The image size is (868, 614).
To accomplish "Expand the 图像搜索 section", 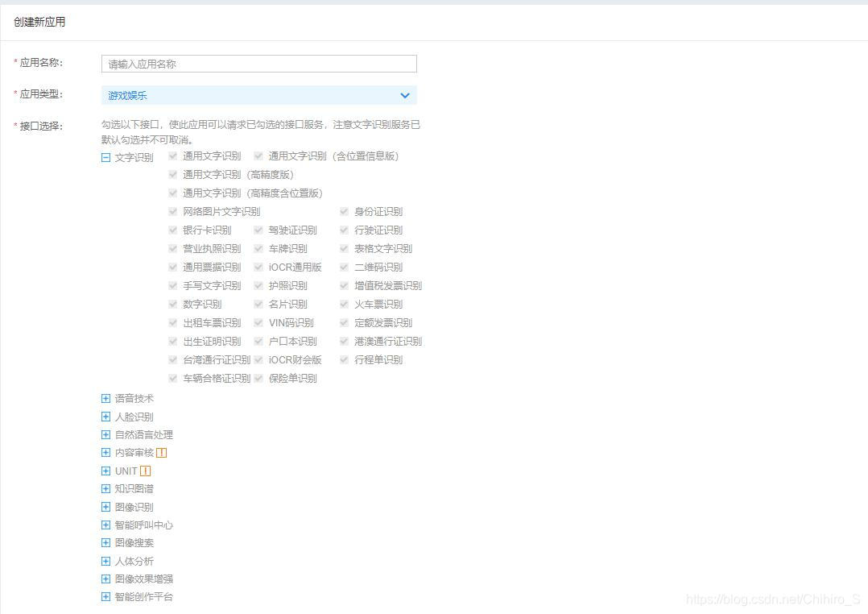I will [105, 543].
